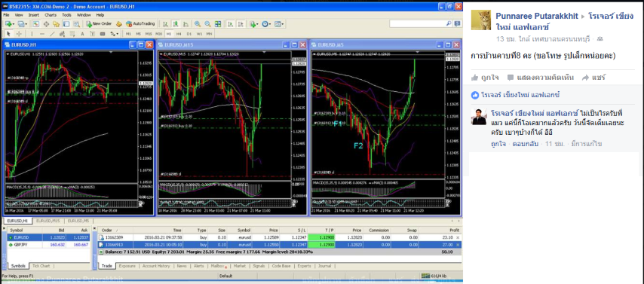The image size is (644, 284).
Task: Open MetaEditor via the yellow book icon
Action: (119, 24)
